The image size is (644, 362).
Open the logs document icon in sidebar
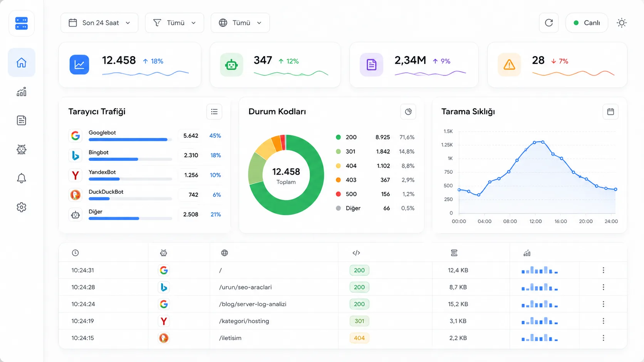(x=22, y=120)
